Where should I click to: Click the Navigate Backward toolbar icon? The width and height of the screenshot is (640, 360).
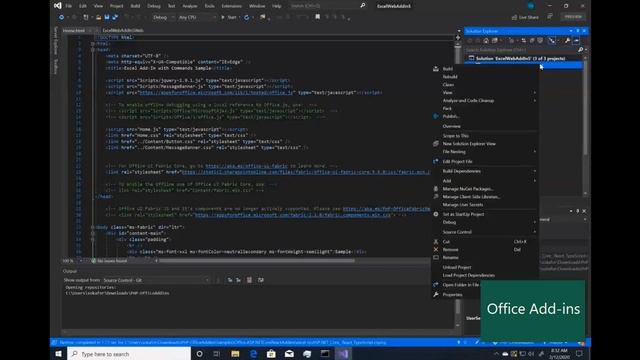point(61,17)
